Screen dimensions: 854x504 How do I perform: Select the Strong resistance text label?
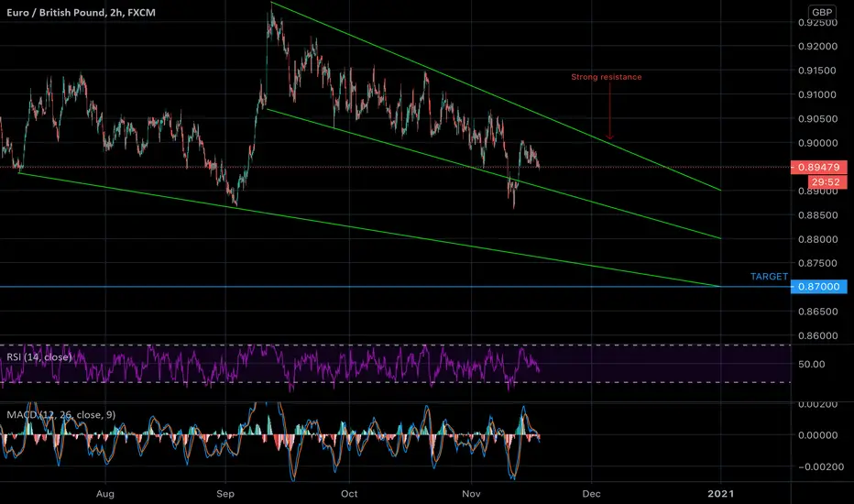pyautogui.click(x=607, y=77)
